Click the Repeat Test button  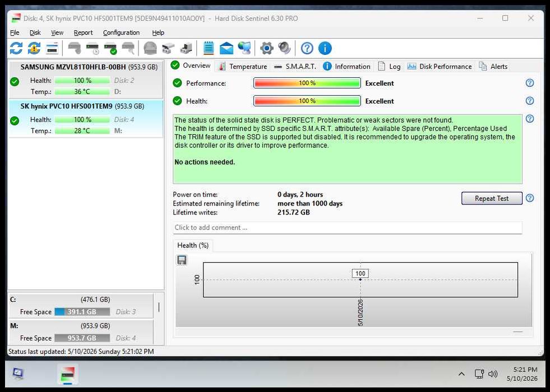point(492,198)
